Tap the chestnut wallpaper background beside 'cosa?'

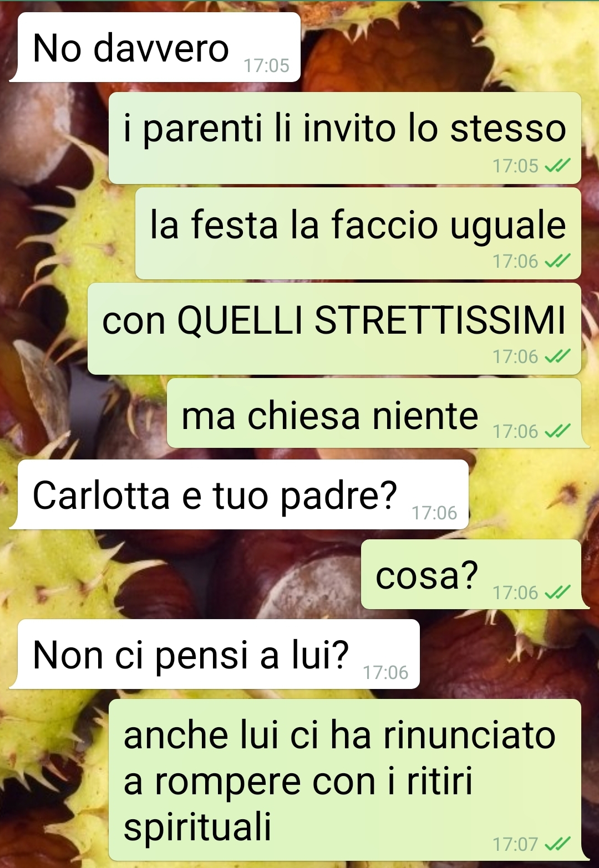click(183, 574)
